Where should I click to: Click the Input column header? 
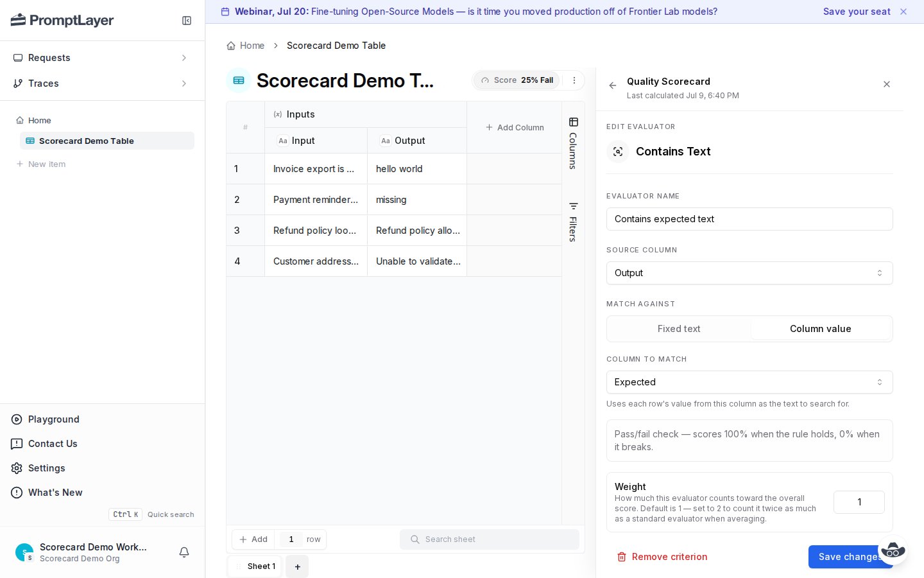pos(316,141)
